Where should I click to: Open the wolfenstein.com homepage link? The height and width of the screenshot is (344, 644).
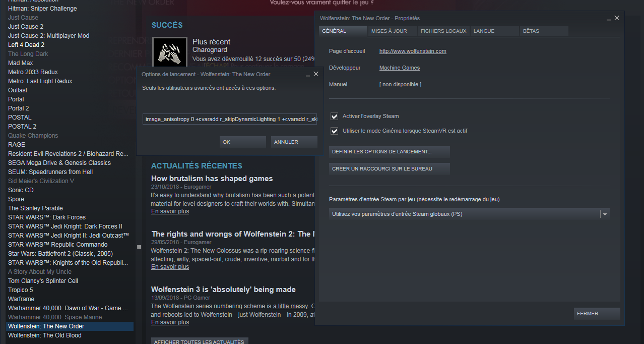point(413,51)
